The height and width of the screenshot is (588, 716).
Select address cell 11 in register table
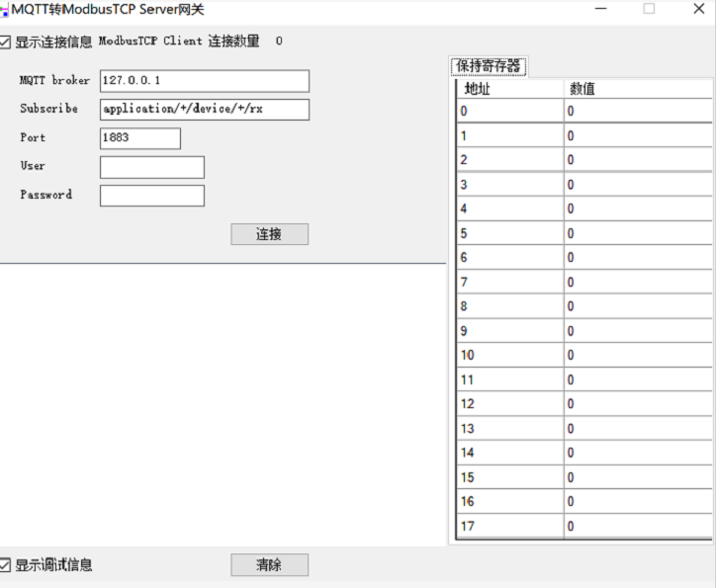pyautogui.click(x=510, y=379)
